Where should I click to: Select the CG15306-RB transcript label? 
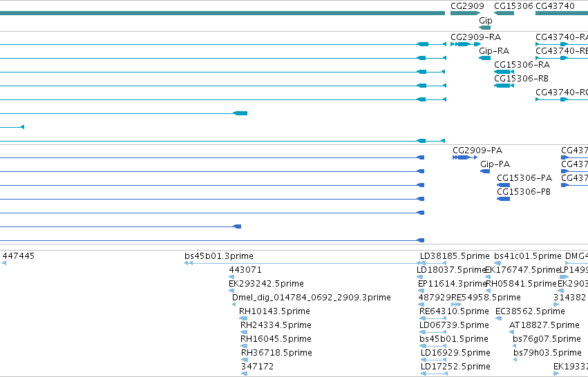(521, 79)
